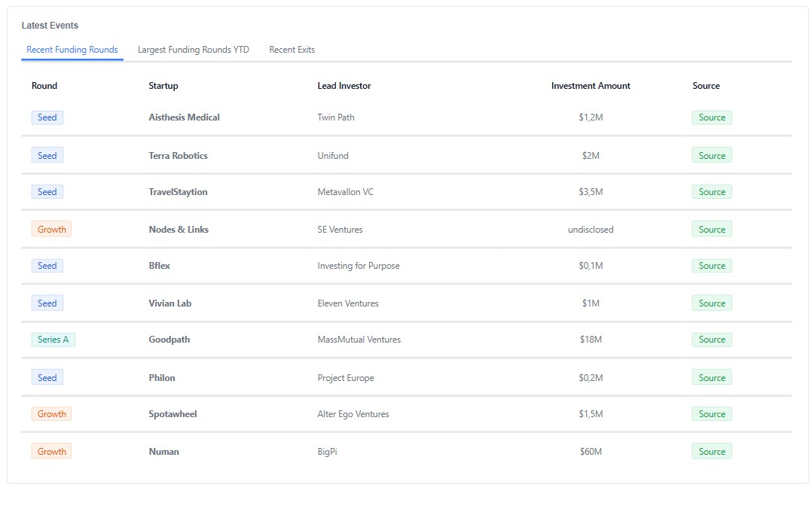This screenshot has width=812, height=509.
Task: Click the Seed badge beside Vivian Lab
Action: [47, 303]
